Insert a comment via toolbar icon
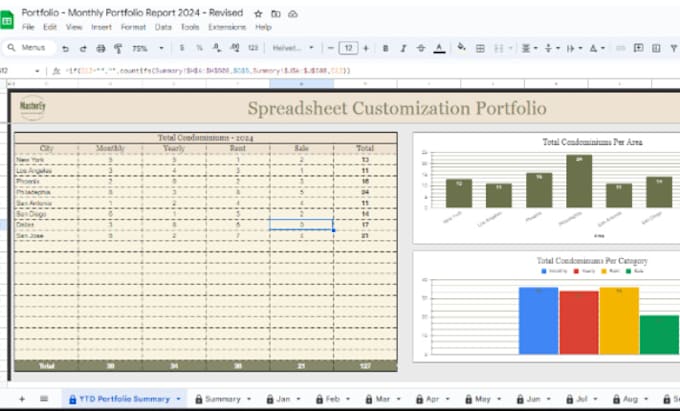Screen dimensions: 680x411 click(x=638, y=48)
